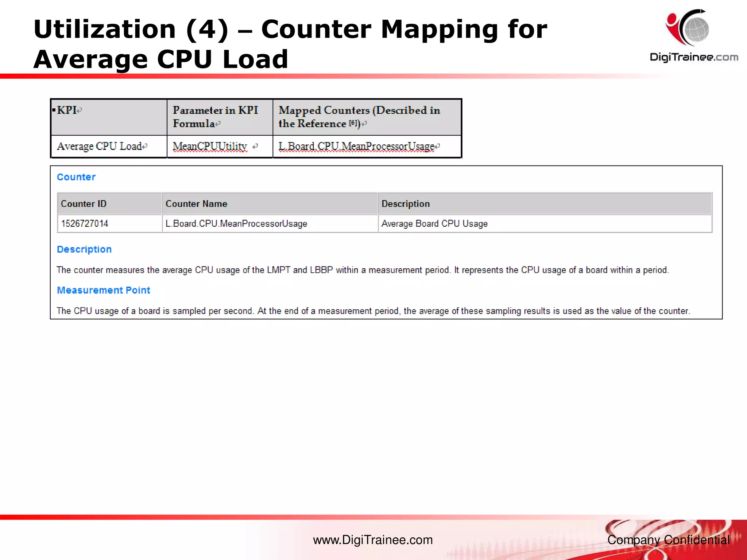Click the blue 'Description' section heading
The width and height of the screenshot is (747, 560).
click(84, 250)
